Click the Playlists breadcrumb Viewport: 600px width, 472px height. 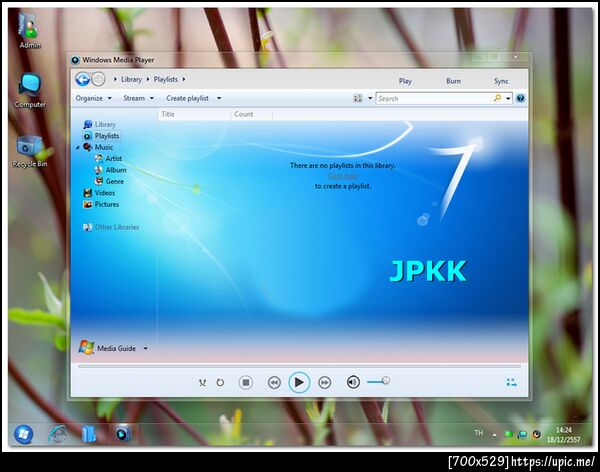coord(165,79)
